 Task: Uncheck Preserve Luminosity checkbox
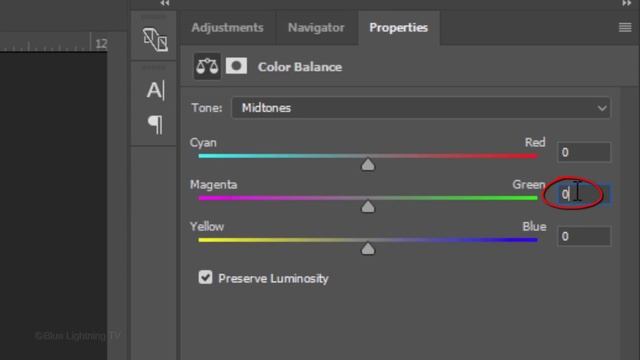[x=205, y=277]
